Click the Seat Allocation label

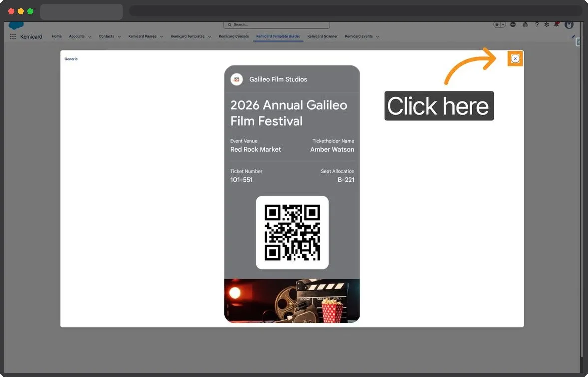tap(337, 171)
